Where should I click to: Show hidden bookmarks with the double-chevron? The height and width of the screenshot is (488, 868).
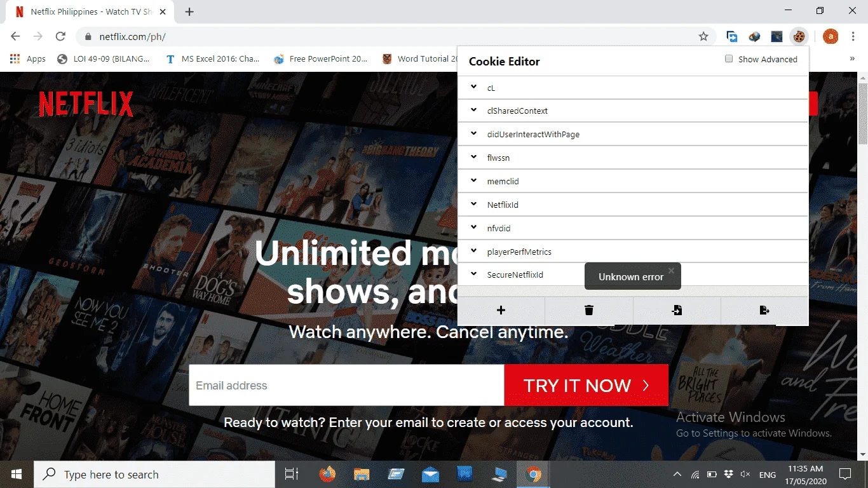coord(852,59)
